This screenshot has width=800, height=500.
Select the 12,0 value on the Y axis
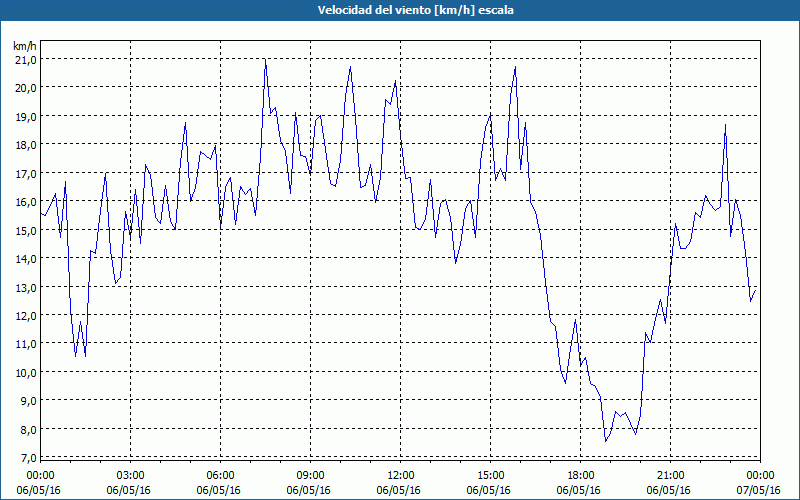26,316
